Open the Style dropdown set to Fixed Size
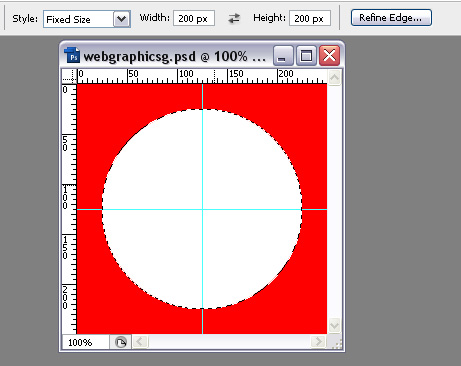 87,19
